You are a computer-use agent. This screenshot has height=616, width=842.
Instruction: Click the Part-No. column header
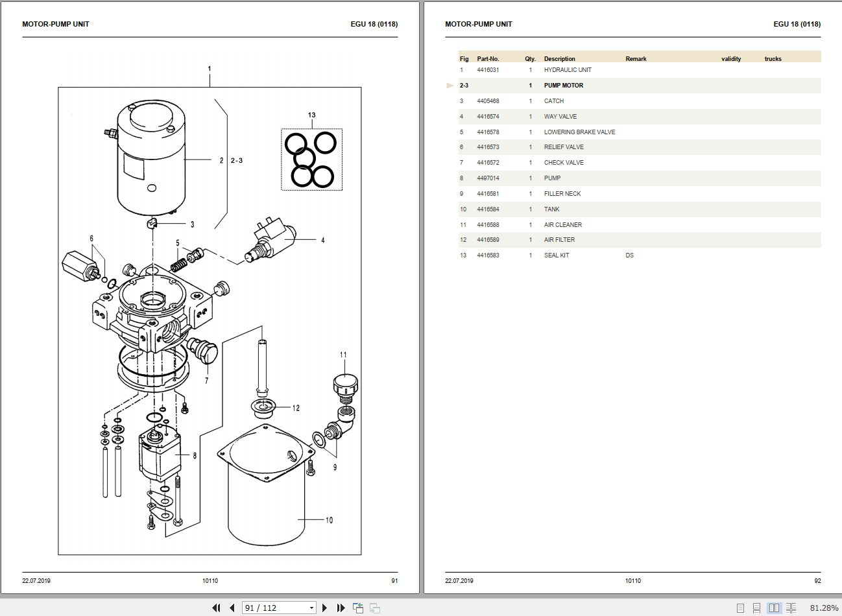(488, 59)
